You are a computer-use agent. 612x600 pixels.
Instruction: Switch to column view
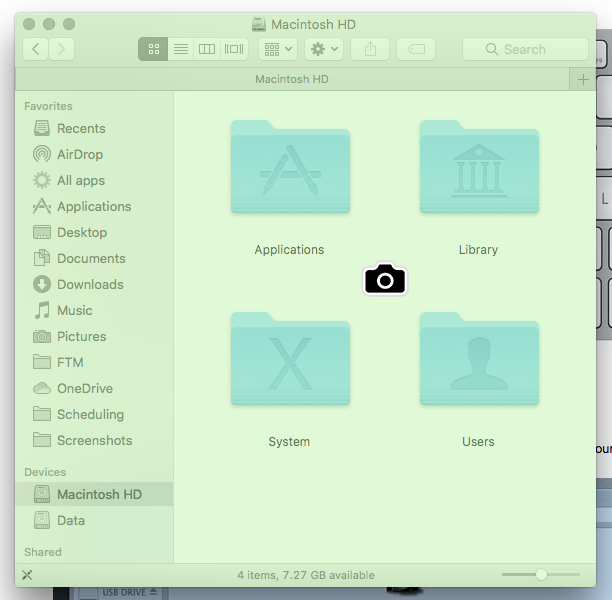pyautogui.click(x=207, y=49)
